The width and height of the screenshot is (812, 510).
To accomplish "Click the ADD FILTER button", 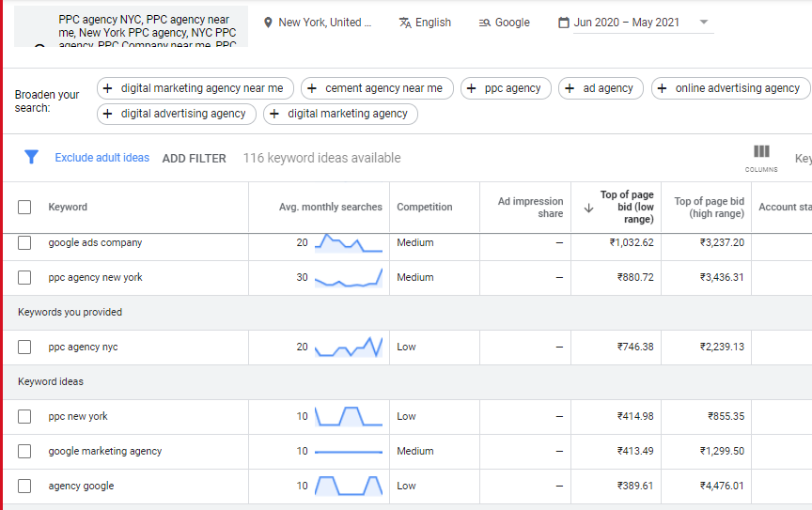I will [x=194, y=159].
